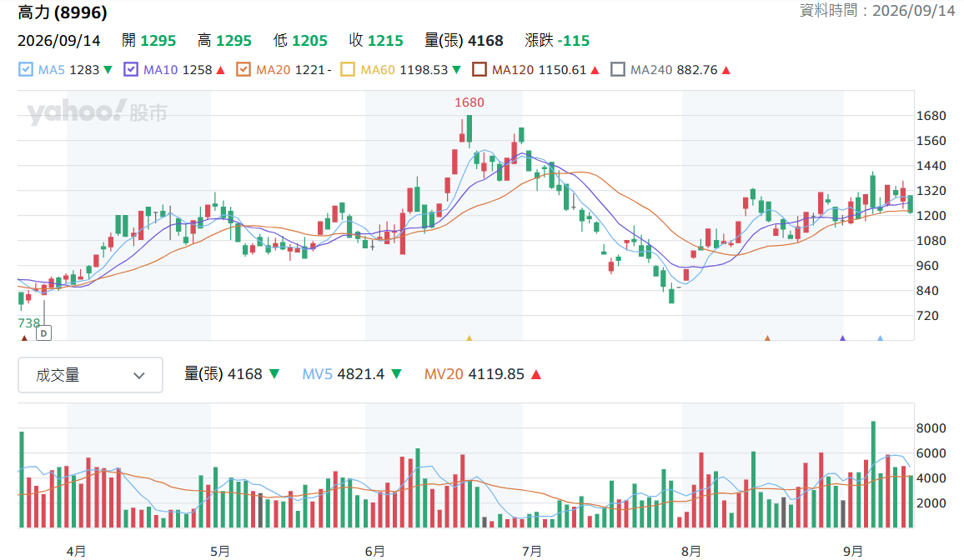964x560 pixels.
Task: Click the 4月 label on the time axis
Action: [x=76, y=552]
